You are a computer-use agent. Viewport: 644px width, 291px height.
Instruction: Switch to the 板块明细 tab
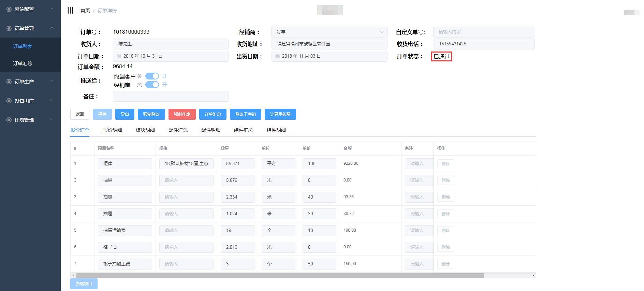145,130
